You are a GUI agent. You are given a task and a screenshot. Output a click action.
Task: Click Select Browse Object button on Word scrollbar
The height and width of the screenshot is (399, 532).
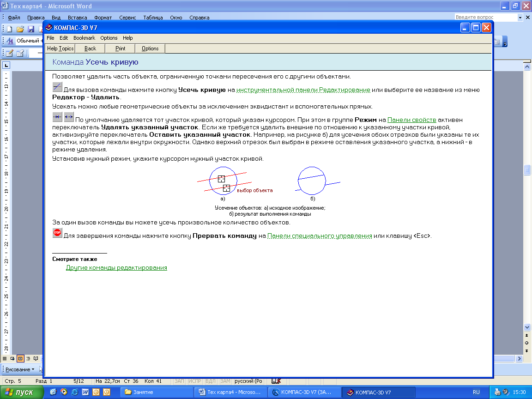click(x=527, y=343)
